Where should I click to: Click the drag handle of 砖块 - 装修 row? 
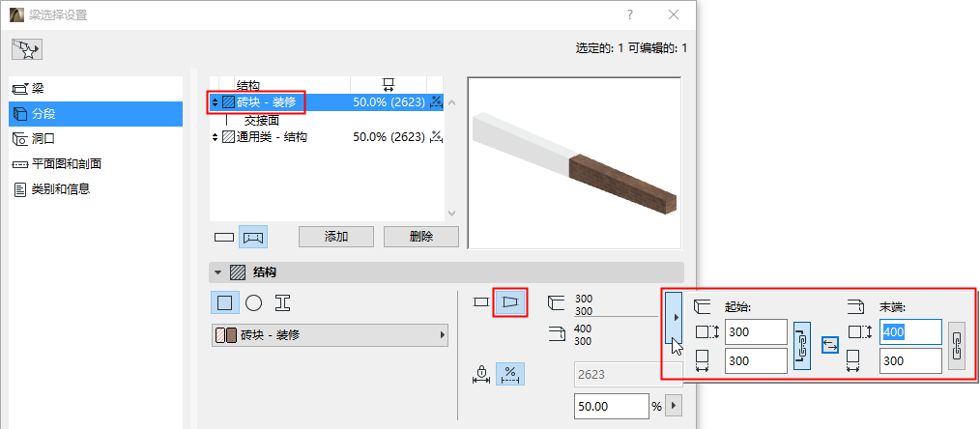[215, 102]
